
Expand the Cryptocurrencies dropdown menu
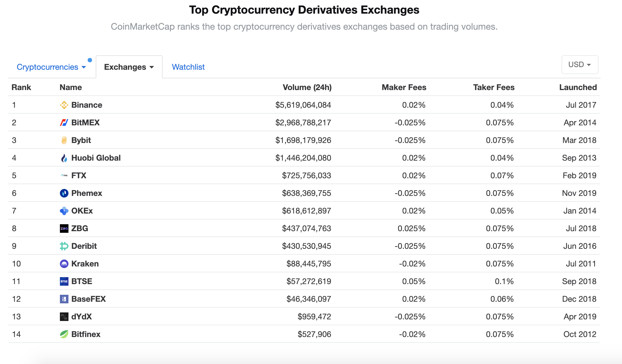51,67
